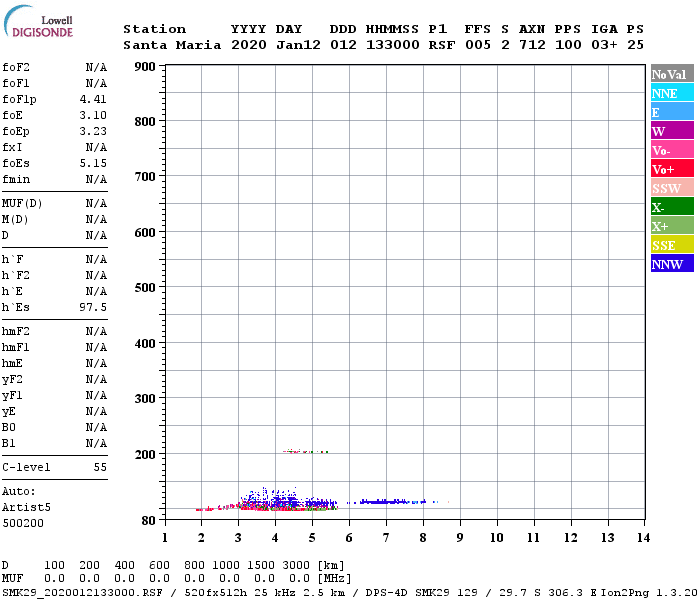Screen dimensions: 700x600
Task: Click the C-level value 55
Action: coord(100,467)
